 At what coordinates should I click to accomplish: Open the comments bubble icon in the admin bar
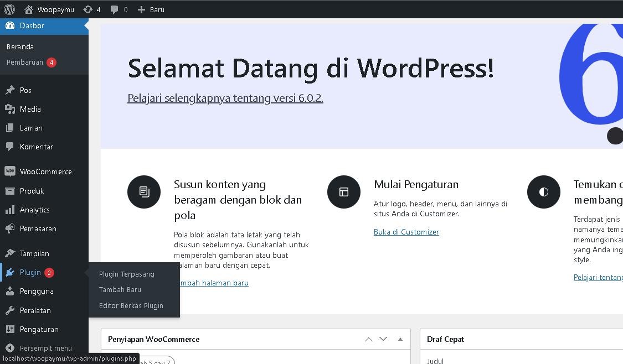(114, 10)
